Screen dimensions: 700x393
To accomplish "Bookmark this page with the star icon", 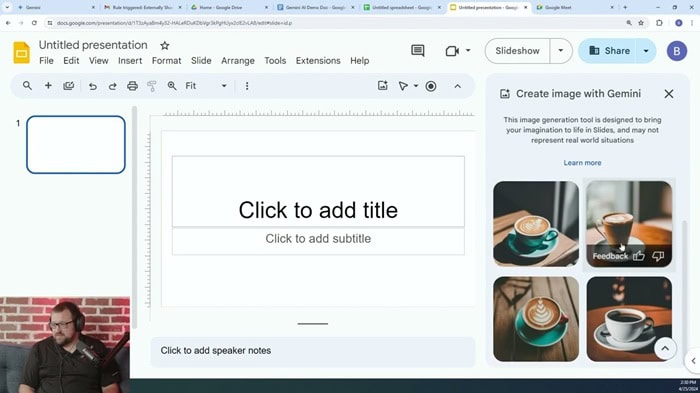I will tap(641, 23).
